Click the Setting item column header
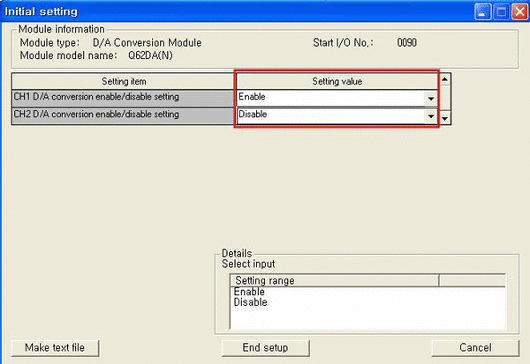This screenshot has height=364, width=530. coord(124,81)
